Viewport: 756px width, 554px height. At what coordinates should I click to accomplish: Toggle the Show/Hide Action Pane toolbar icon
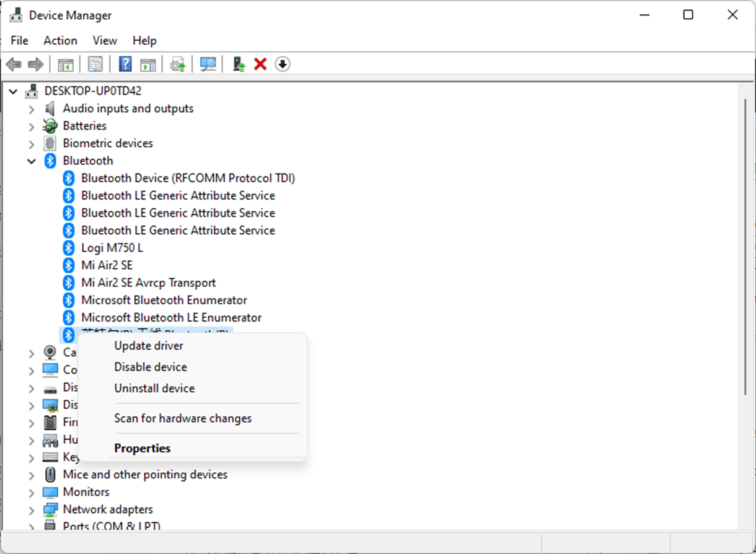[147, 64]
